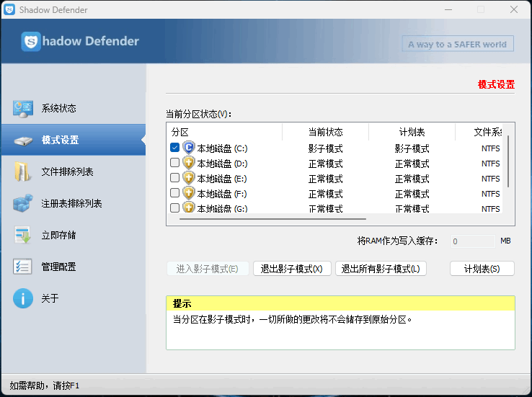Viewport: 532px width, 397px height.
Task: Click the status bar text 如需帮助，请按F1
Action: click(45, 385)
